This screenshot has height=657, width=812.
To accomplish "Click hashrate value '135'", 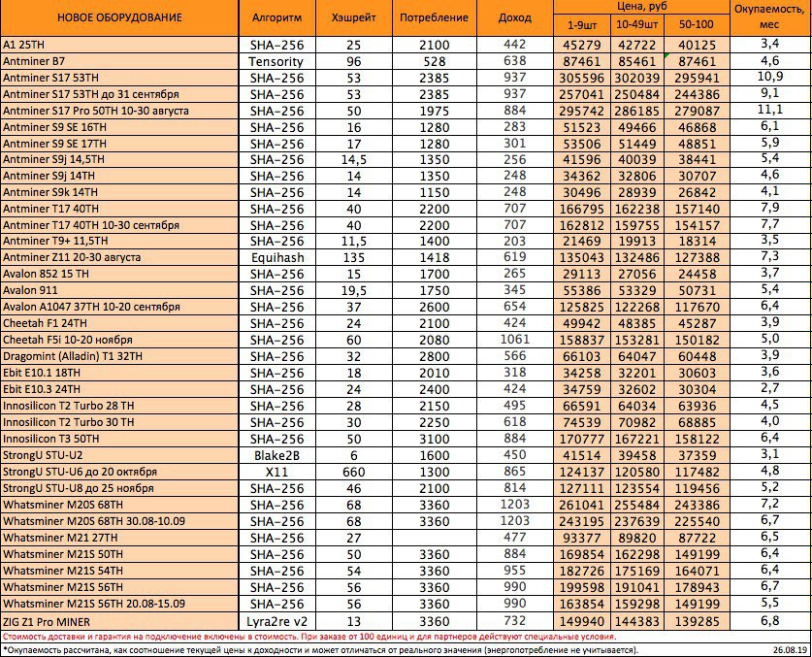I will click(354, 257).
